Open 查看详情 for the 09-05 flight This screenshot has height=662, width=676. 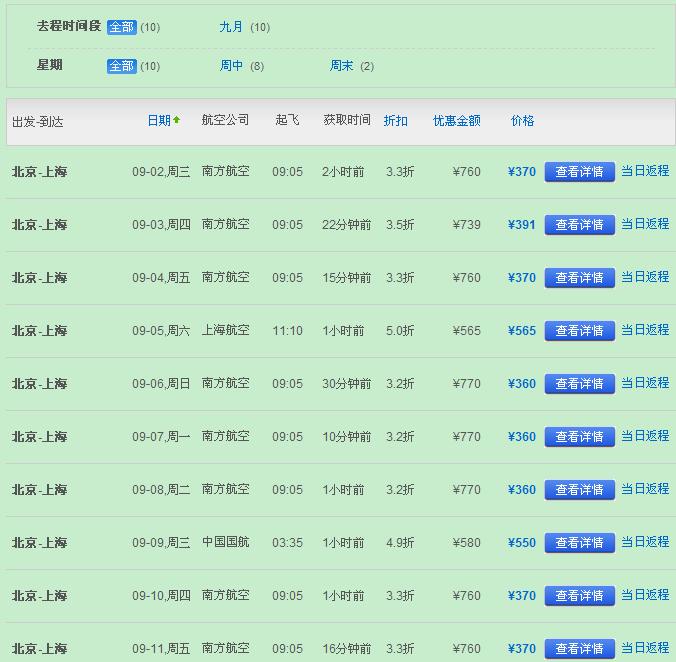click(579, 331)
